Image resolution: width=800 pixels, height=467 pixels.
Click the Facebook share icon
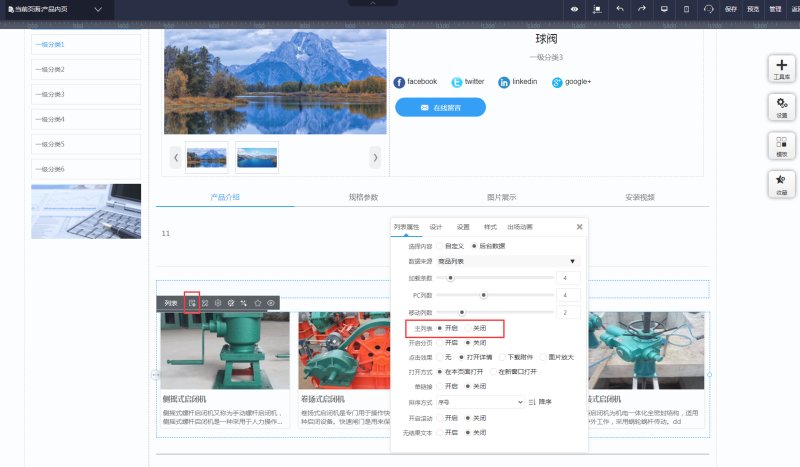pyautogui.click(x=400, y=81)
